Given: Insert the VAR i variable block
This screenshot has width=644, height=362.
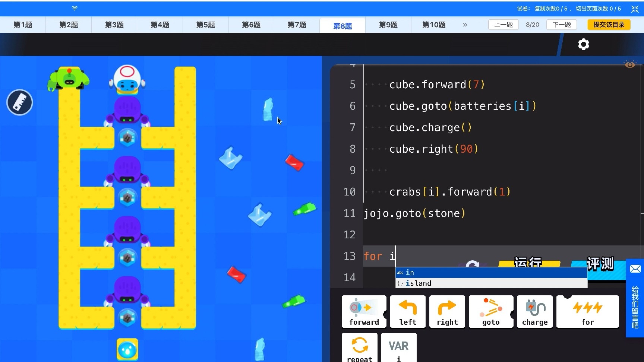Looking at the screenshot, I should [399, 348].
